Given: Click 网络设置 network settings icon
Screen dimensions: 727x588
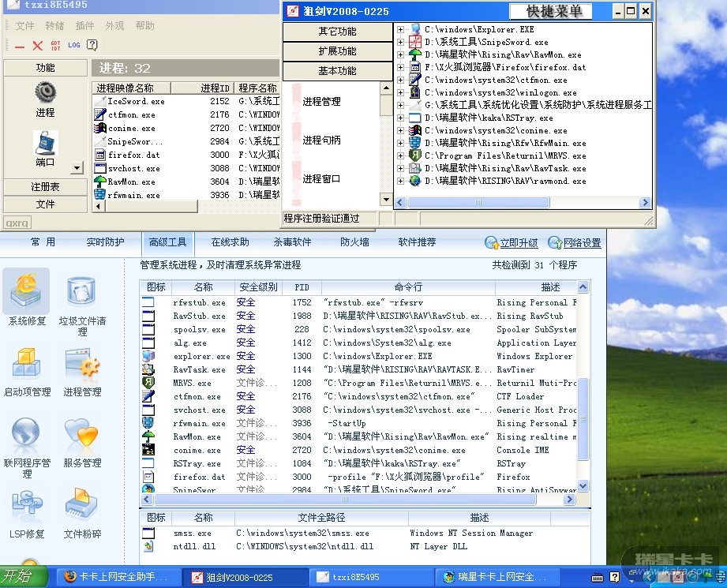Looking at the screenshot, I should pos(554,242).
